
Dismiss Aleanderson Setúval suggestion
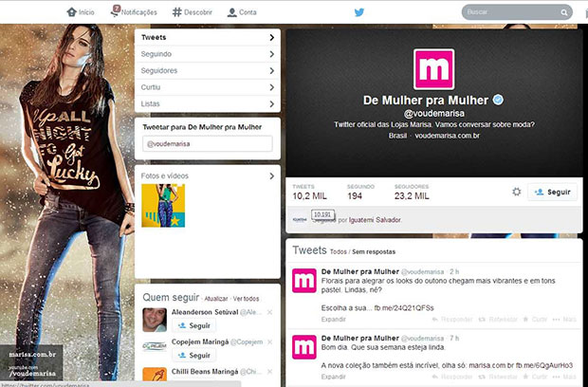269,312
